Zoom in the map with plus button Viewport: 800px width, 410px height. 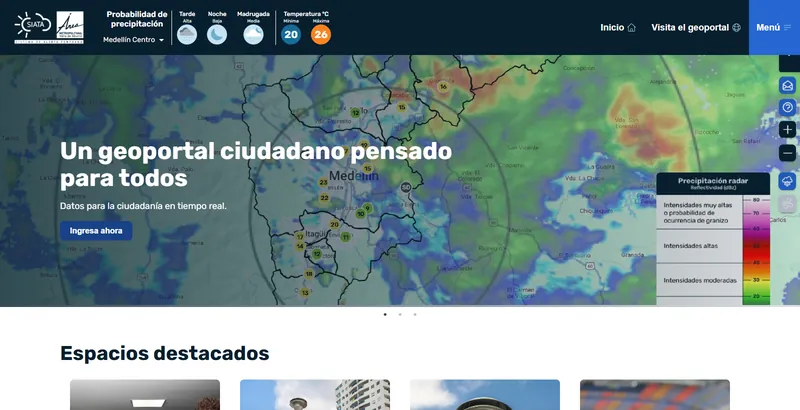[788, 130]
